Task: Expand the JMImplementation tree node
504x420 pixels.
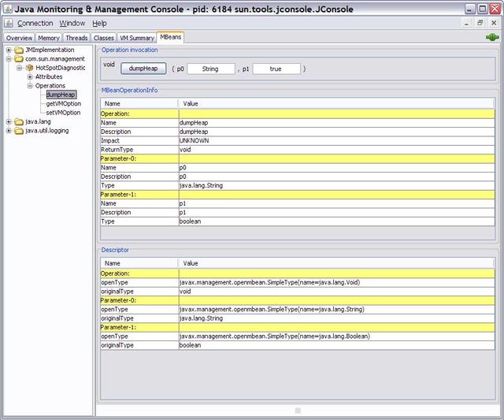Action: click(9, 50)
